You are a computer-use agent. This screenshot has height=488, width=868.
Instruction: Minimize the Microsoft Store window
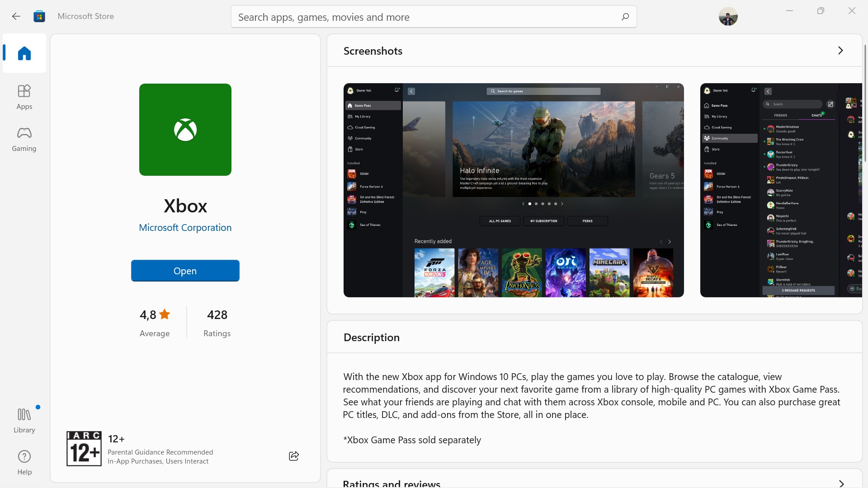click(790, 11)
